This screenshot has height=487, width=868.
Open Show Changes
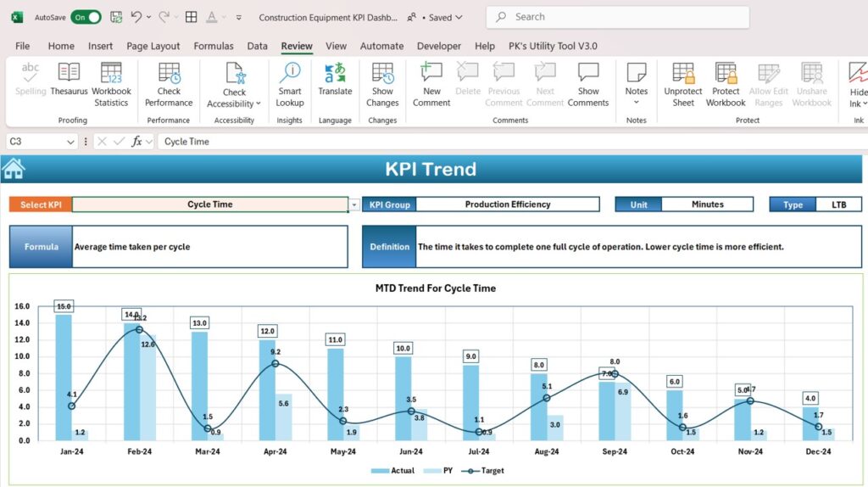click(382, 85)
